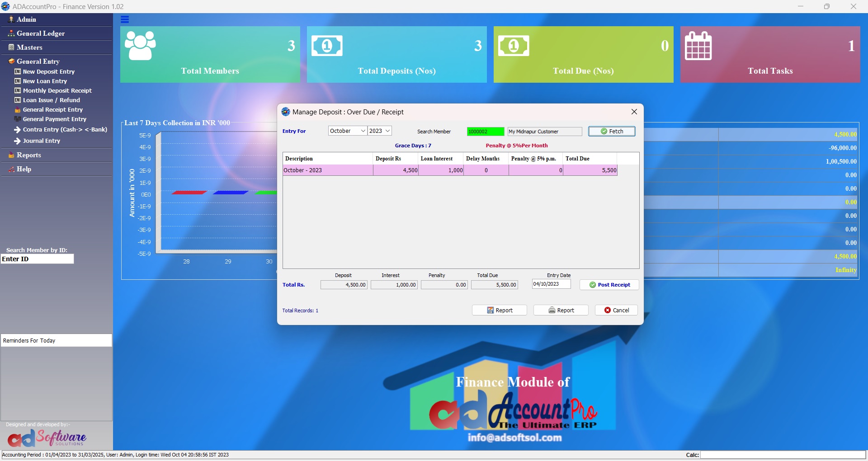Collapse the General Entry menu section
The height and width of the screenshot is (461, 868).
click(38, 61)
